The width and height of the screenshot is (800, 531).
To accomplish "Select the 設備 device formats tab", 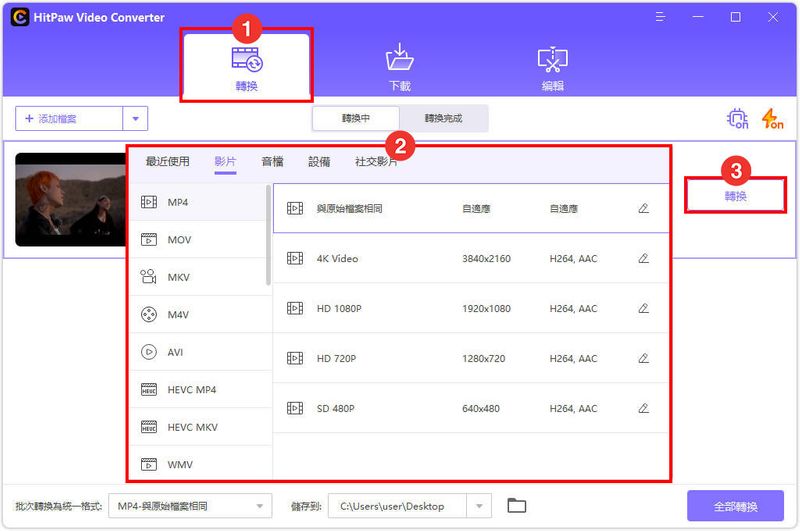I will coord(319,162).
